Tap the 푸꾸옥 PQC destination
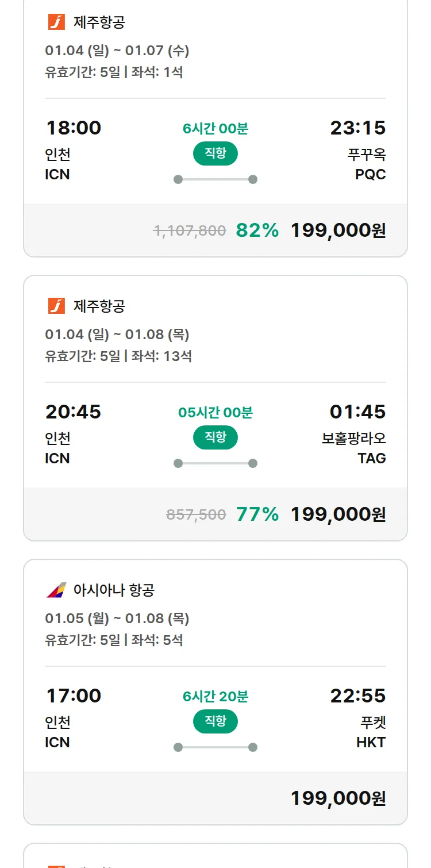This screenshot has height=868, width=431. 367,164
